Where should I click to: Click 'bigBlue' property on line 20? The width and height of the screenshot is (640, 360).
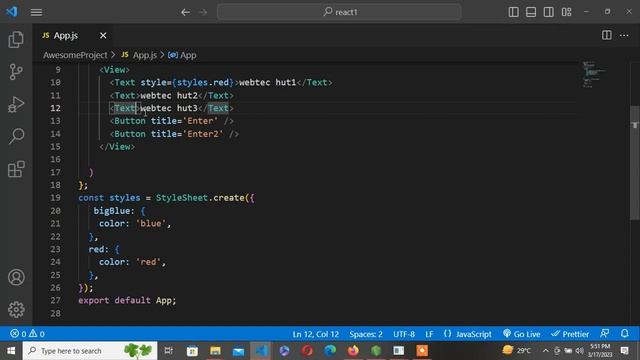[111, 211]
